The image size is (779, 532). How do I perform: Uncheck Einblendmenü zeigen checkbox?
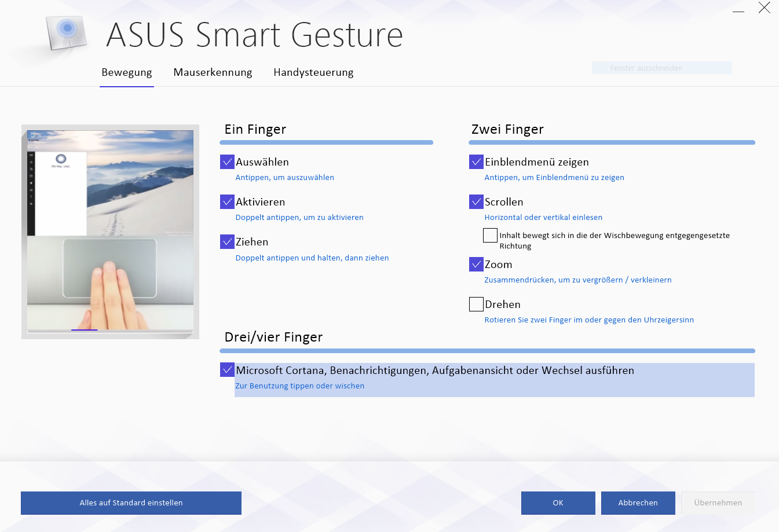(x=476, y=162)
